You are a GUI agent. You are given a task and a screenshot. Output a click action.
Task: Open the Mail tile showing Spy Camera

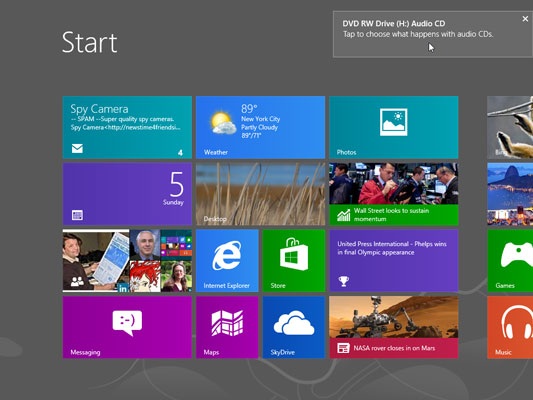[x=127, y=127]
